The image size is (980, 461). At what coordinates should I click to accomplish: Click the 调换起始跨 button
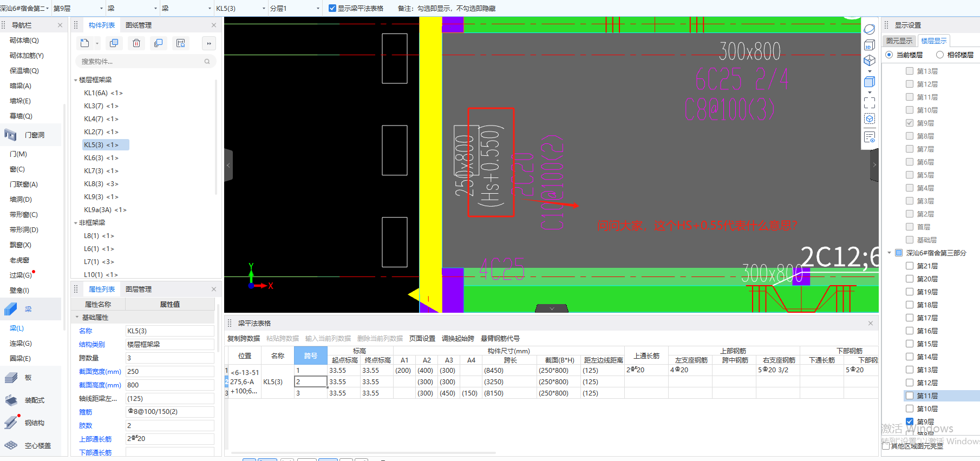click(x=458, y=338)
